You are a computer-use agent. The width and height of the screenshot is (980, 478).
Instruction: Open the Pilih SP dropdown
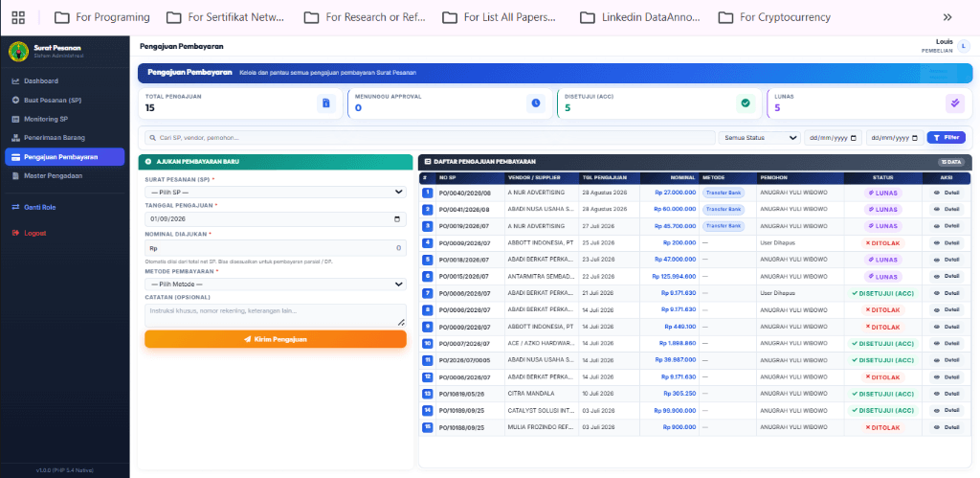[x=276, y=193]
